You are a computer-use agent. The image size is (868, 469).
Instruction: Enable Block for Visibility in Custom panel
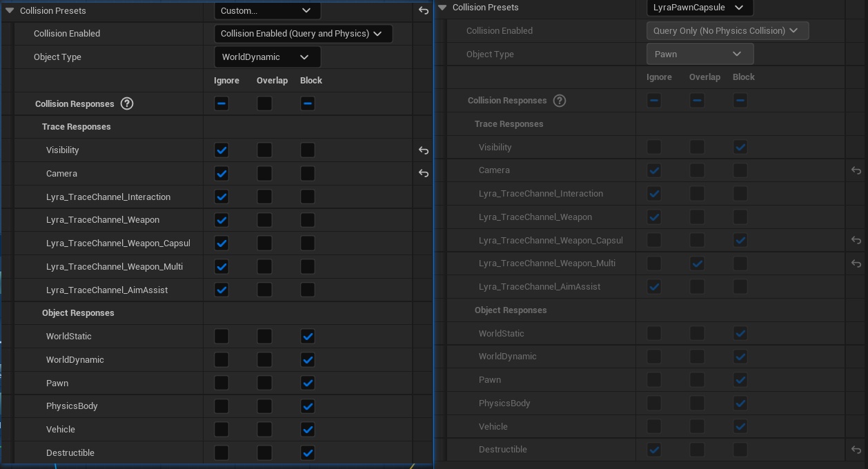[308, 150]
